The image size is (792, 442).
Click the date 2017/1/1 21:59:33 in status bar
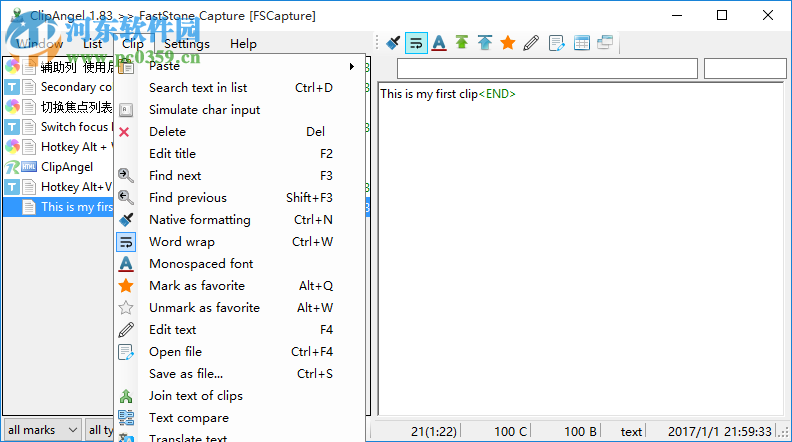tap(720, 431)
